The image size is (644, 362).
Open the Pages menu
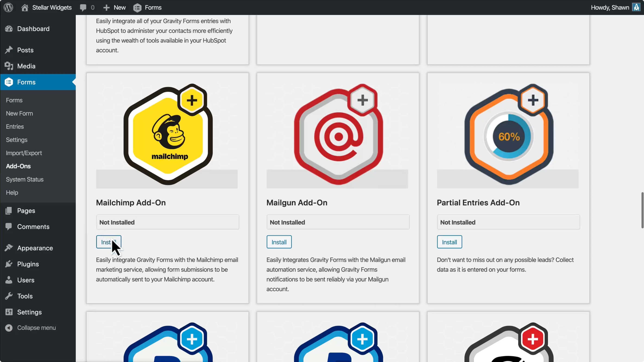tap(26, 211)
